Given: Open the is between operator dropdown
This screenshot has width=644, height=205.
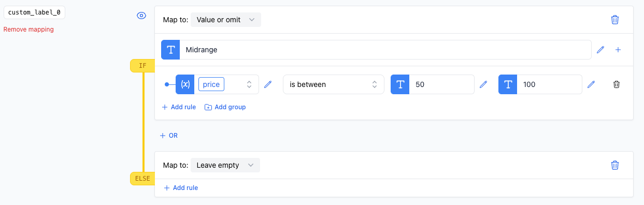Looking at the screenshot, I should click(x=334, y=84).
